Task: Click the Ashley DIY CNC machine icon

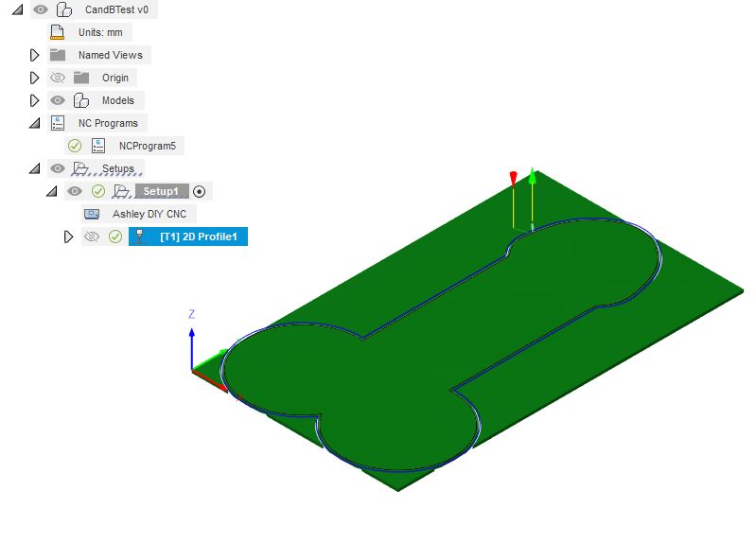Action: (x=92, y=214)
